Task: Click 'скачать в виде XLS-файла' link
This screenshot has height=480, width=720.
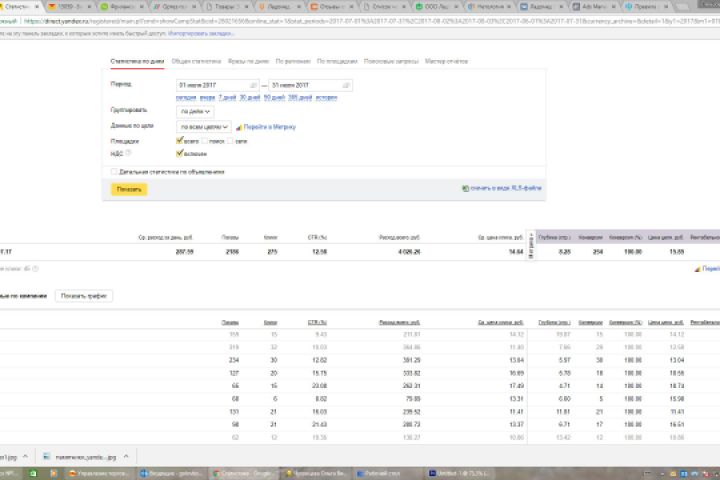Action: click(506, 188)
